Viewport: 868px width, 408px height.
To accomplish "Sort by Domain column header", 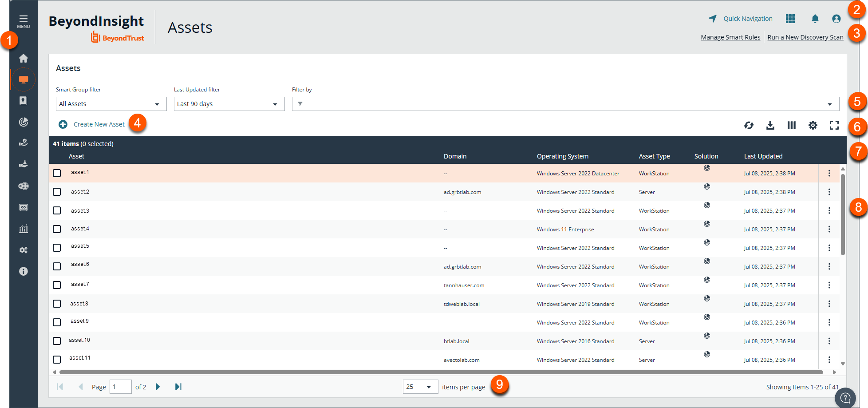I will (455, 156).
